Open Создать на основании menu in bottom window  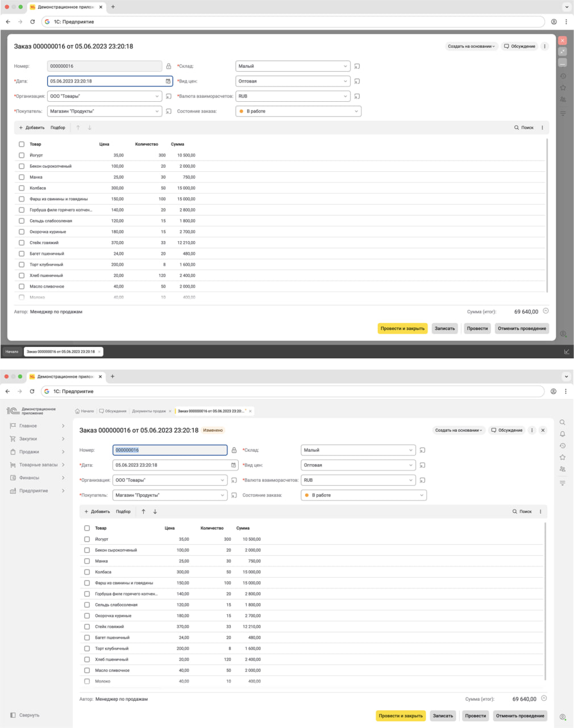[x=459, y=430]
